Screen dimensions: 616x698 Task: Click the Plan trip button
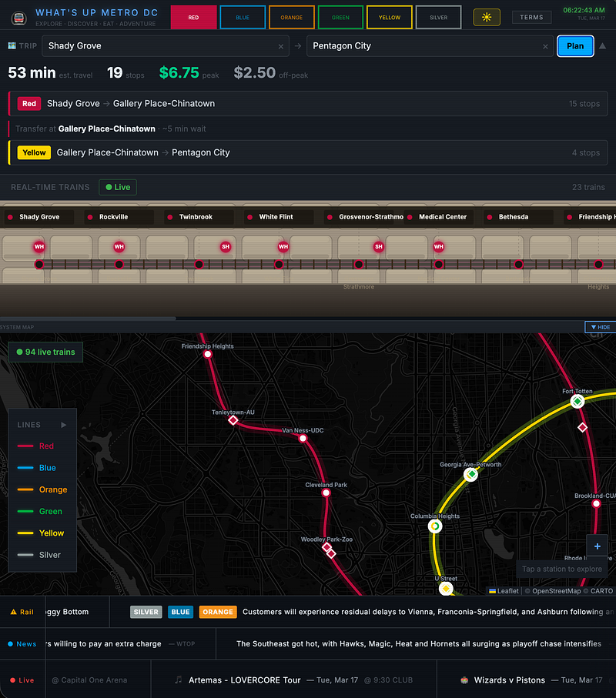[575, 46]
